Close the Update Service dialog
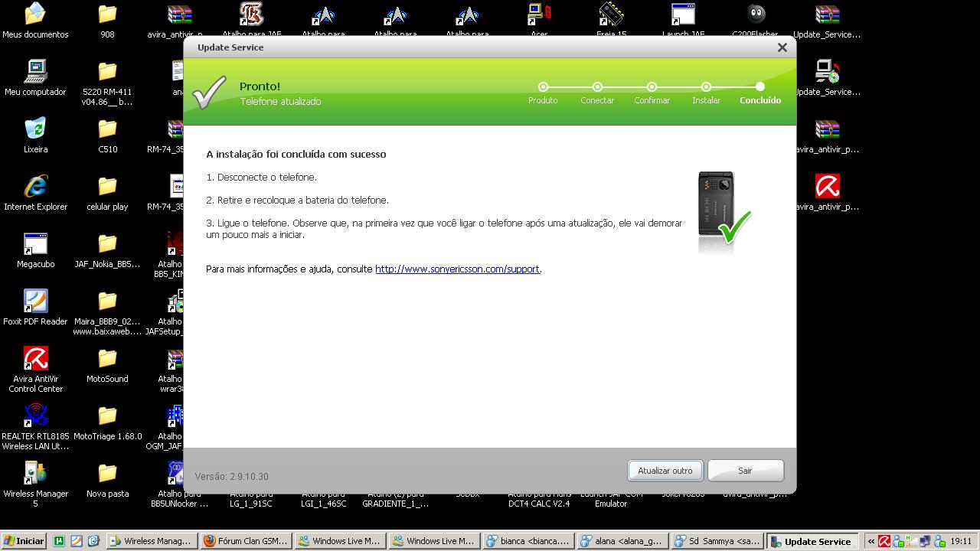 (x=782, y=47)
